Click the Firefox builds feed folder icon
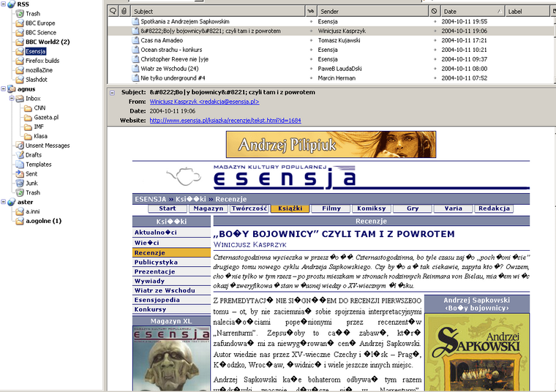Viewport: 556px width, 392px height. 20,61
